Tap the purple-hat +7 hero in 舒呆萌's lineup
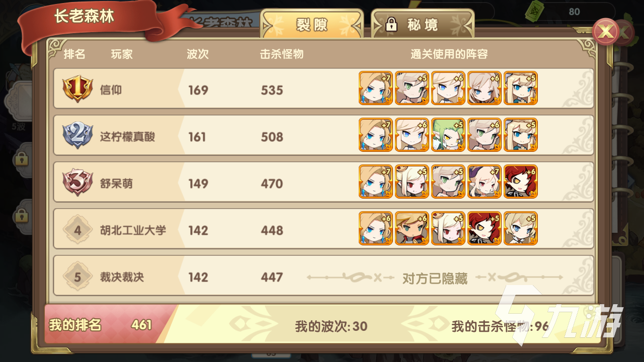This screenshot has height=362, width=644. tap(484, 182)
